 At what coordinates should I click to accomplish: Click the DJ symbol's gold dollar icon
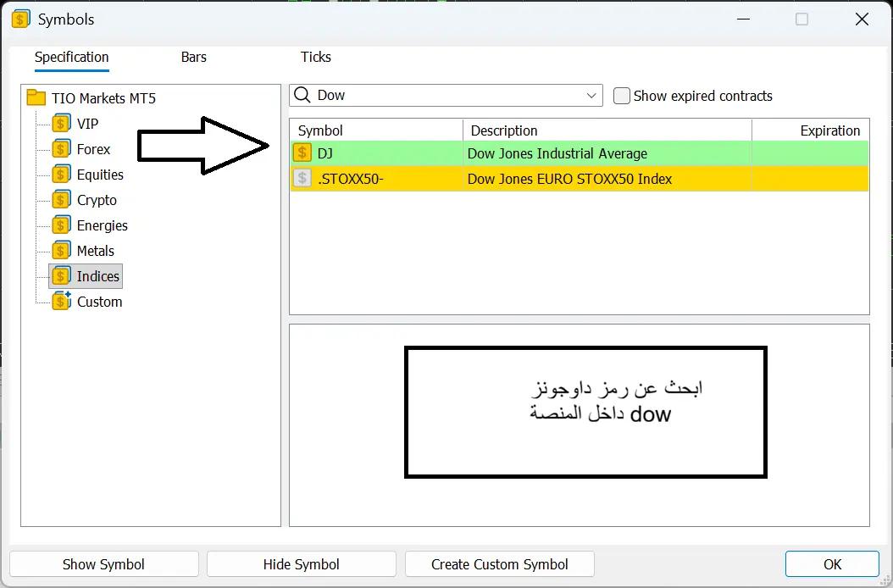tap(302, 153)
